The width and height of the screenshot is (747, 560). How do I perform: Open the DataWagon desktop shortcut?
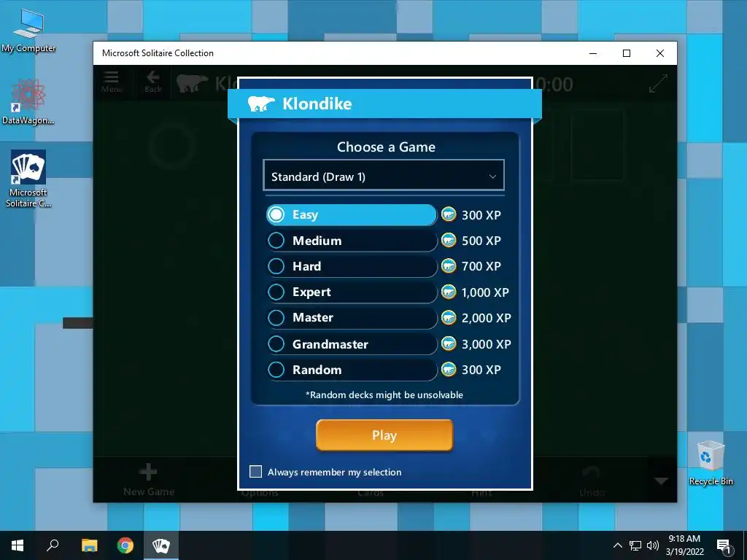pyautogui.click(x=28, y=102)
